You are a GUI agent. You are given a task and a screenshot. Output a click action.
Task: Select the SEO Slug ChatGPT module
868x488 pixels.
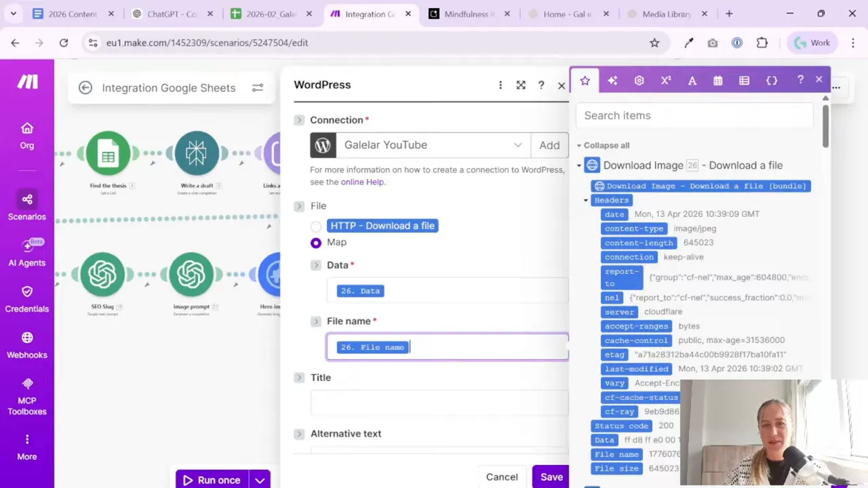point(102,274)
